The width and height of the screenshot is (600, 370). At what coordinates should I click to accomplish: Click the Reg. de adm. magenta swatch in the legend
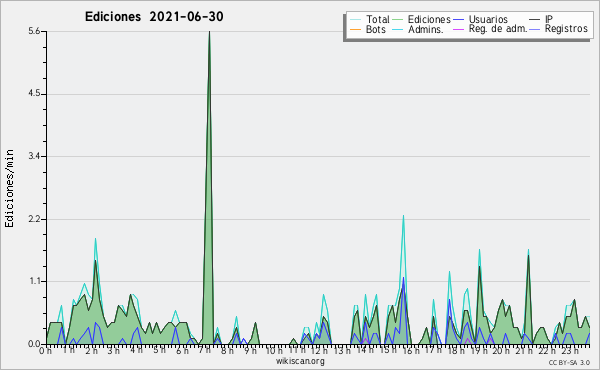click(458, 29)
